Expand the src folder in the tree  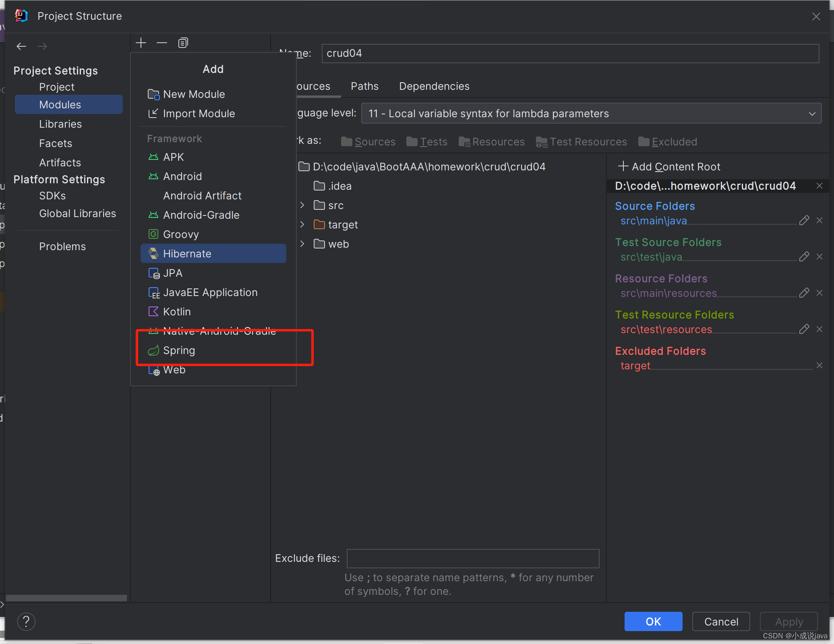(303, 205)
